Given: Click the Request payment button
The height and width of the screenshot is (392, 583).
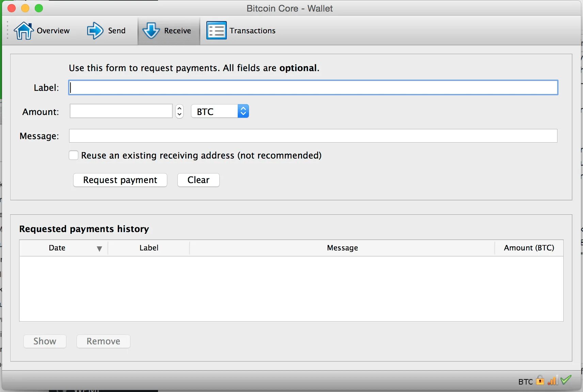Looking at the screenshot, I should (x=120, y=180).
